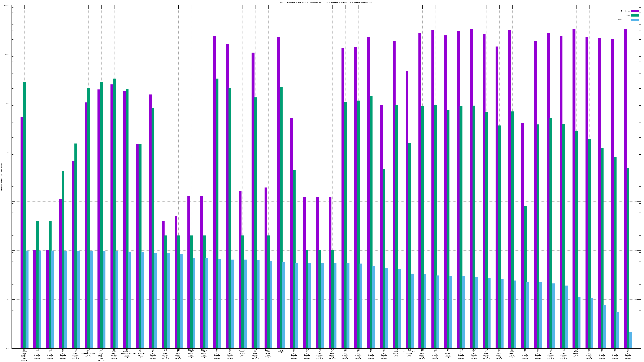Click the ips.backscatterer.org x-axis label
This screenshot has height=362, width=644.
tap(88, 353)
